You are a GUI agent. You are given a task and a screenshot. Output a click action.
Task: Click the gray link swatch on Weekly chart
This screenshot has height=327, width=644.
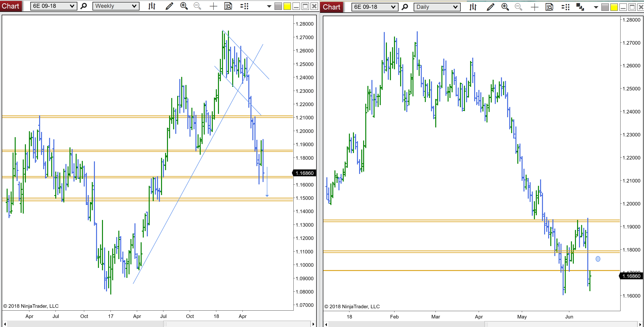point(278,6)
